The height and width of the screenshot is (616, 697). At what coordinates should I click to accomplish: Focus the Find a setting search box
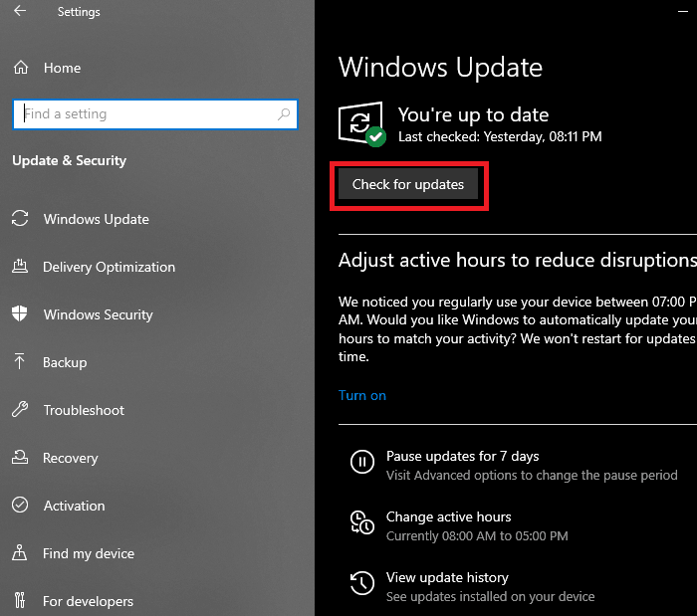click(x=155, y=114)
